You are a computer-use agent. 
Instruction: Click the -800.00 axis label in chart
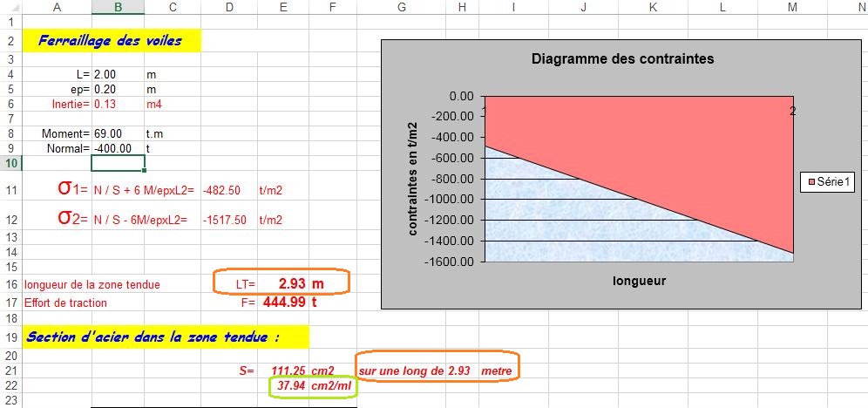(x=451, y=179)
